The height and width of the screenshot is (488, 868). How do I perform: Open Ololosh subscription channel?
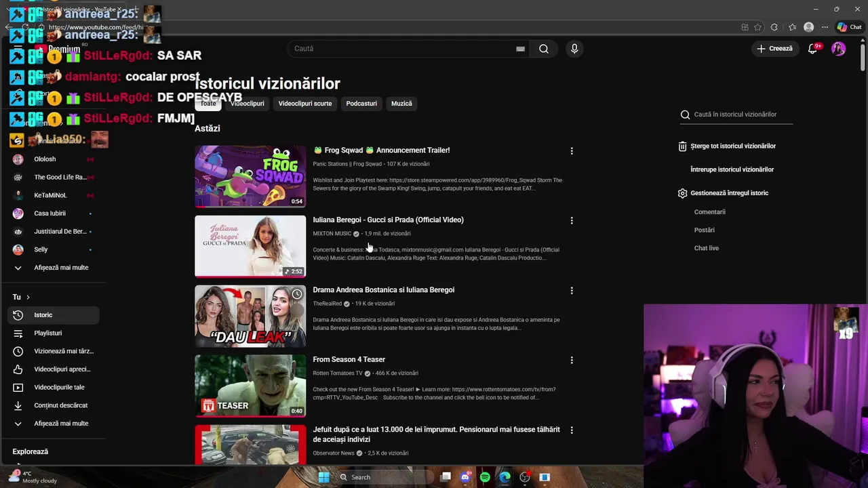(54, 159)
